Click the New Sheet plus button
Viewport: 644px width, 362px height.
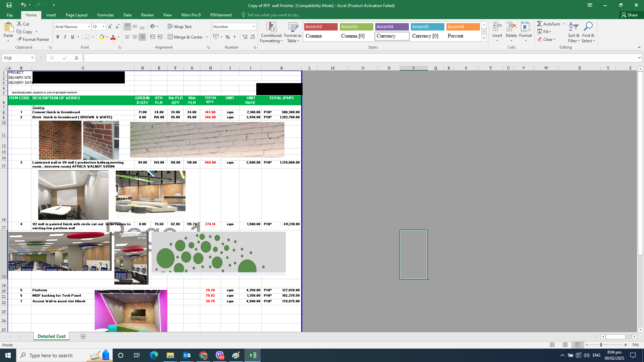pos(83,336)
